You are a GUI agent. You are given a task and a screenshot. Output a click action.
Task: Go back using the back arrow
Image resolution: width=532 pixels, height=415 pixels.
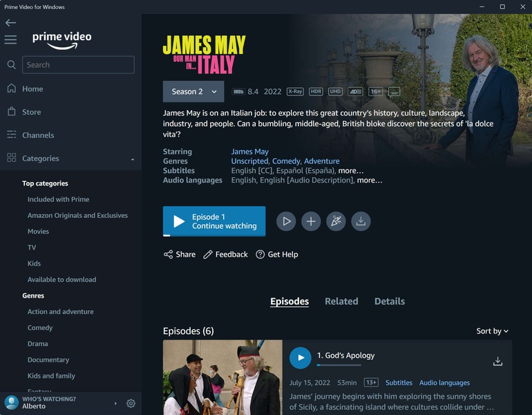[10, 23]
